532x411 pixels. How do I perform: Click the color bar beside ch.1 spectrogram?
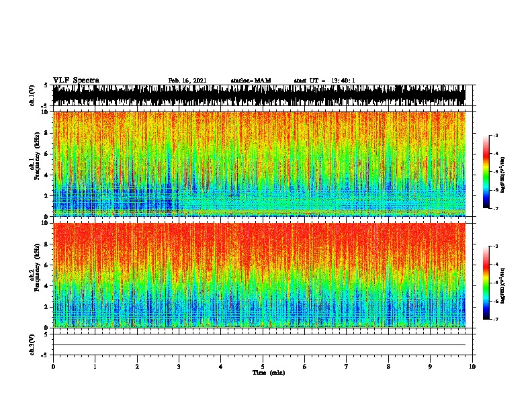click(486, 172)
